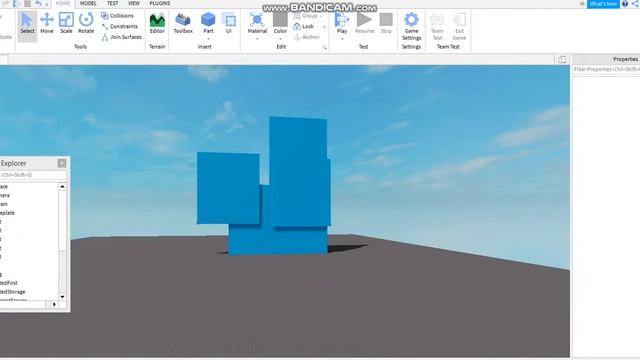
Task: Click Explorer scrollbar up arrow
Action: [x=62, y=187]
